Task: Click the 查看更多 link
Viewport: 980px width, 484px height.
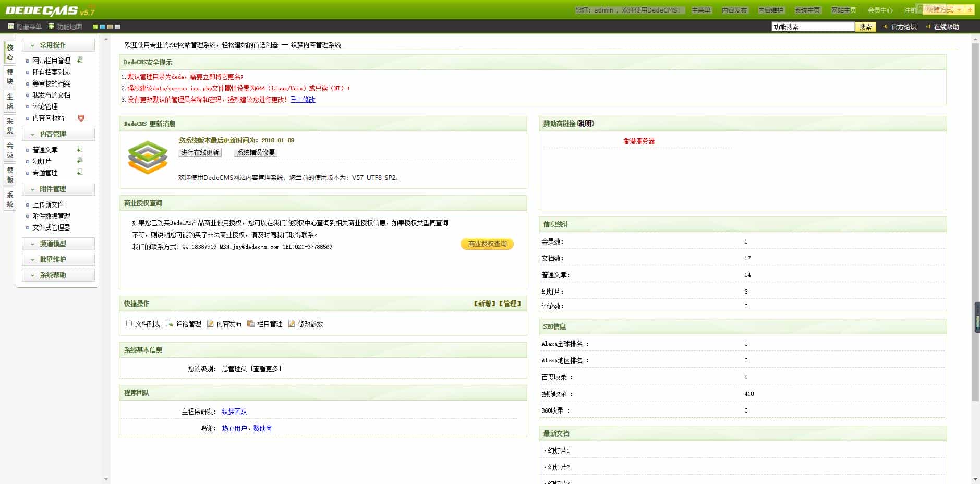Action: point(266,369)
